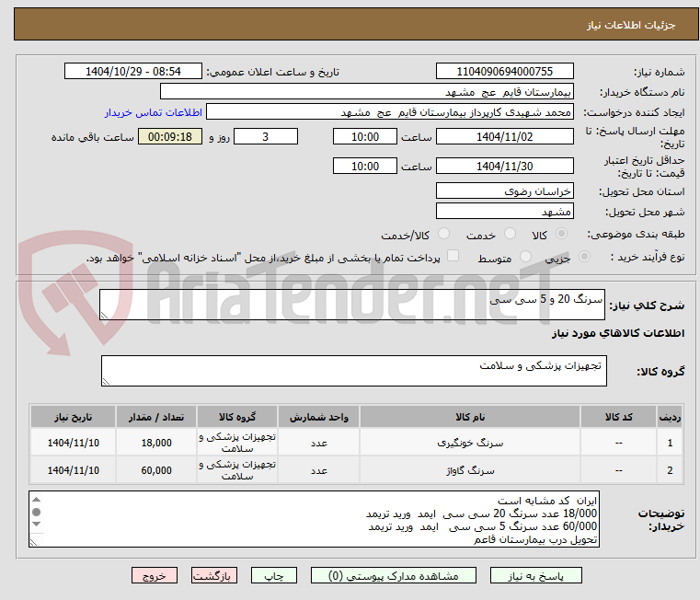
Task: Click the عدد unit in سرنگ گاواژ row
Action: [x=319, y=470]
